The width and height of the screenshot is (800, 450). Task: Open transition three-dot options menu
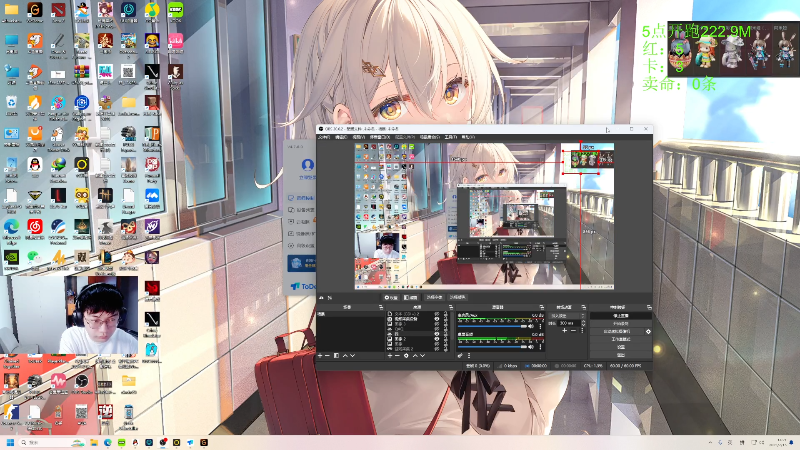[x=582, y=331]
